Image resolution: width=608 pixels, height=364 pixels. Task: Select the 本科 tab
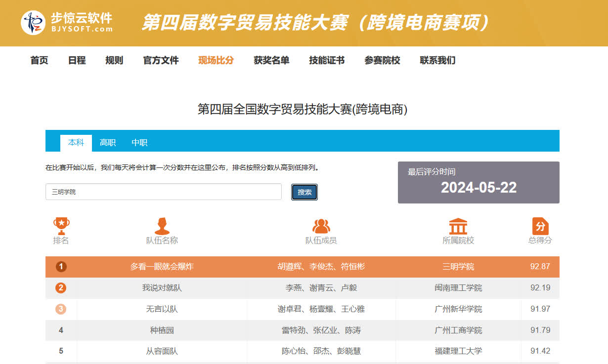76,143
